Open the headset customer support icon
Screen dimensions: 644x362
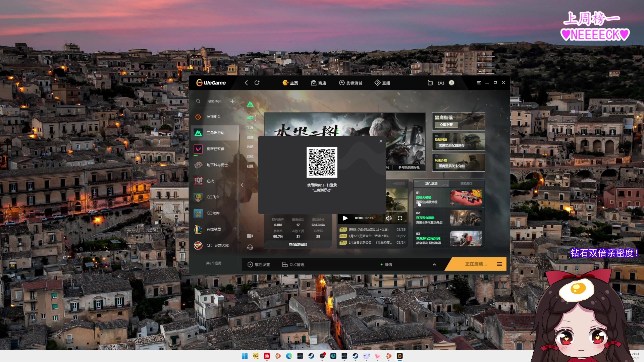point(250,247)
